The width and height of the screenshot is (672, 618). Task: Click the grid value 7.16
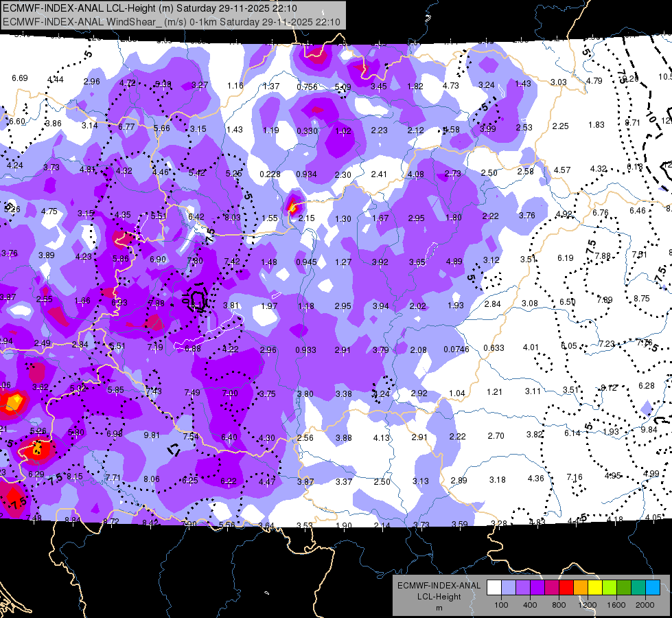tap(575, 477)
